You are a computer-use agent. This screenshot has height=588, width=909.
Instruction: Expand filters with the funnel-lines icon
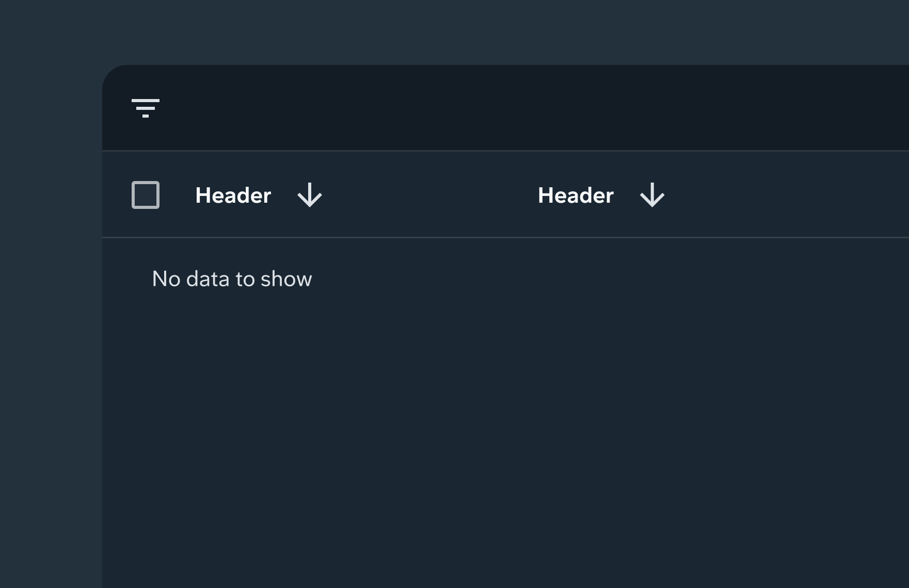146,108
